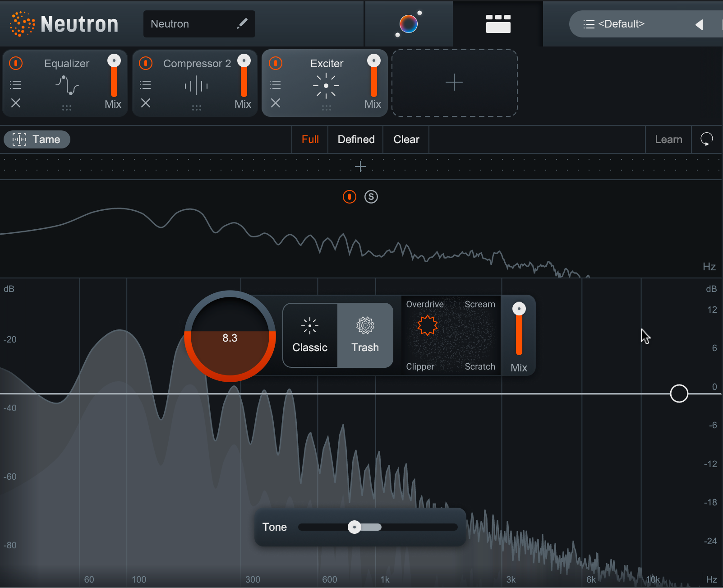Open Exciter module preset list icon
This screenshot has height=588, width=723.
pos(276,85)
